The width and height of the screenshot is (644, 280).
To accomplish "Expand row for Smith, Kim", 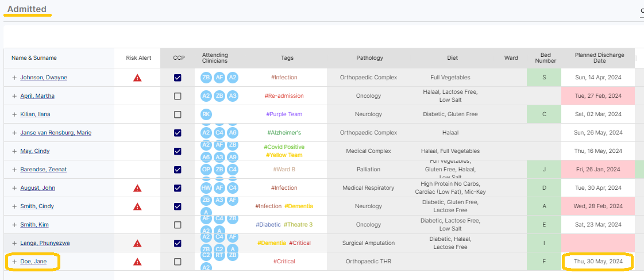I will (x=15, y=225).
